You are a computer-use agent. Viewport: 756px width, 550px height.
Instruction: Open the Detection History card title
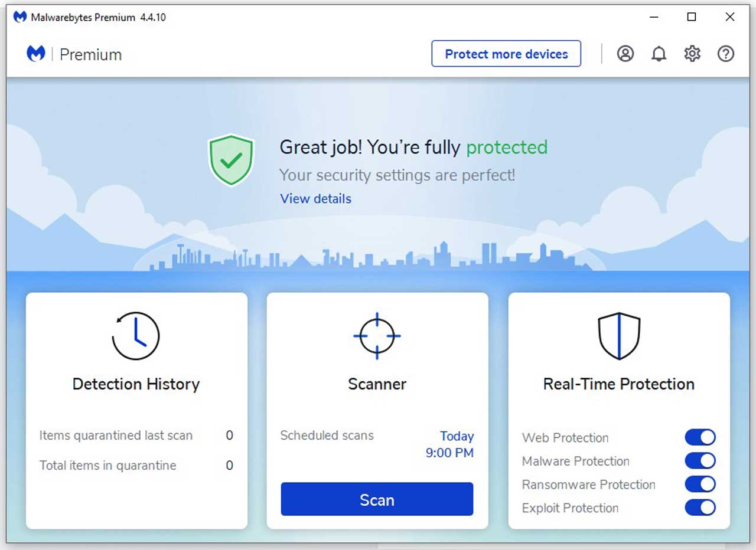[136, 384]
